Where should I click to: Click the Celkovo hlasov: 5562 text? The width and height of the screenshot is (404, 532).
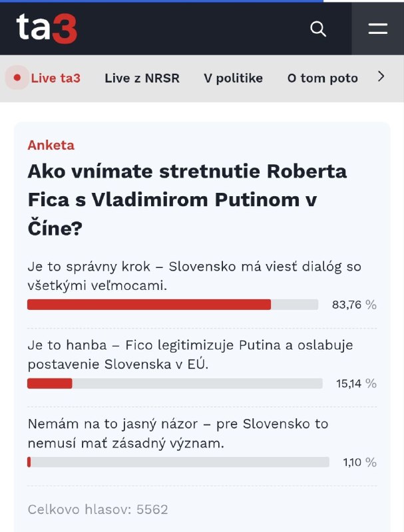98,509
